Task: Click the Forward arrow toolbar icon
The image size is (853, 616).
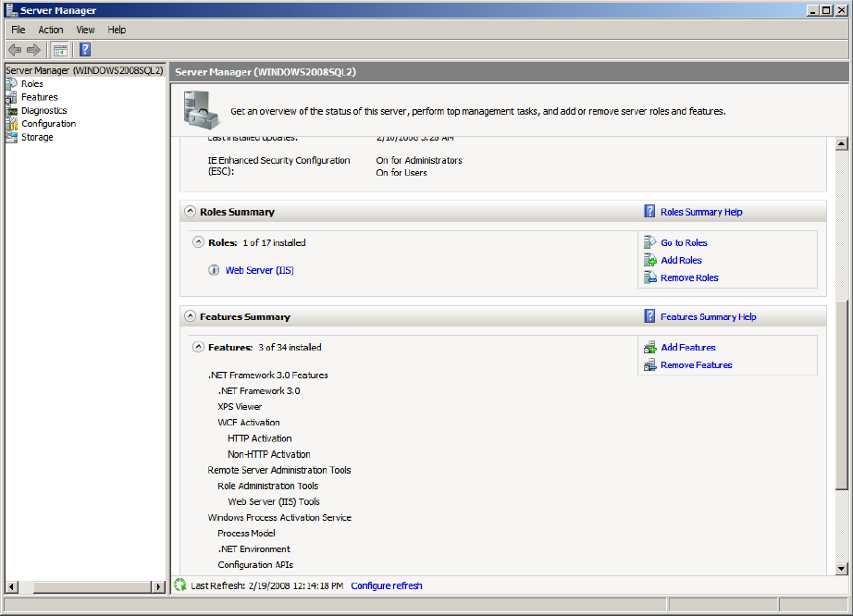Action: pyautogui.click(x=33, y=50)
